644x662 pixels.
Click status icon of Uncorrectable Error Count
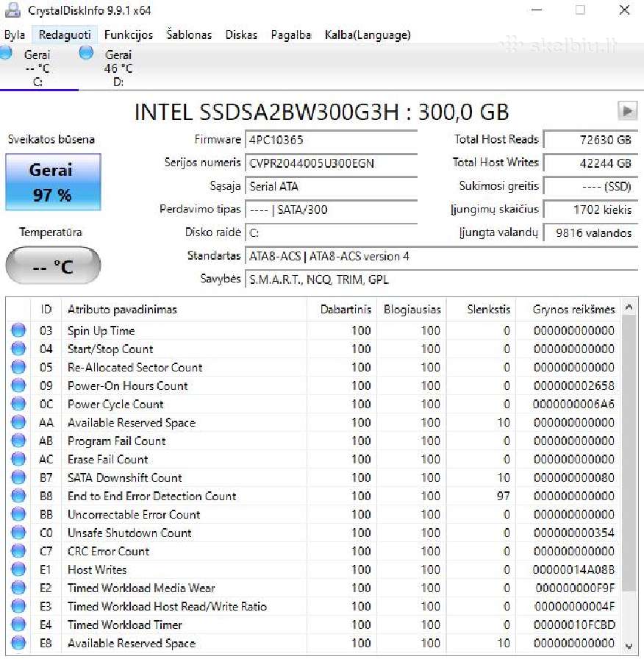pyautogui.click(x=18, y=514)
